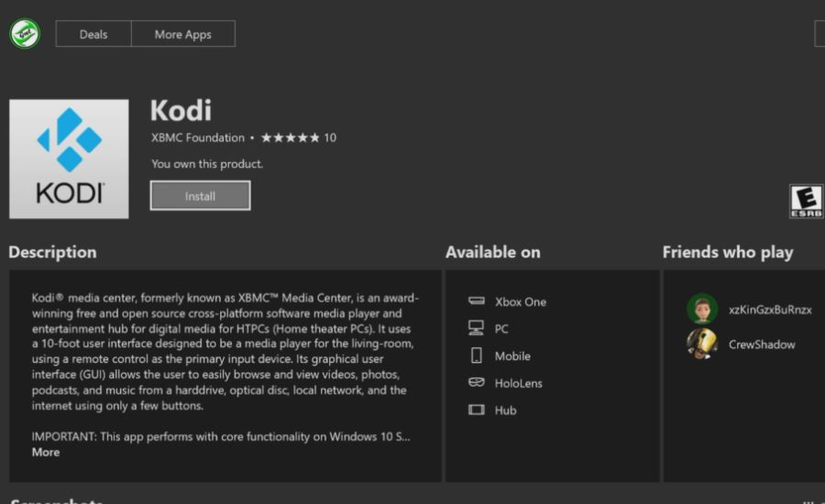Image resolution: width=825 pixels, height=504 pixels.
Task: Click the five-star rating
Action: click(290, 137)
